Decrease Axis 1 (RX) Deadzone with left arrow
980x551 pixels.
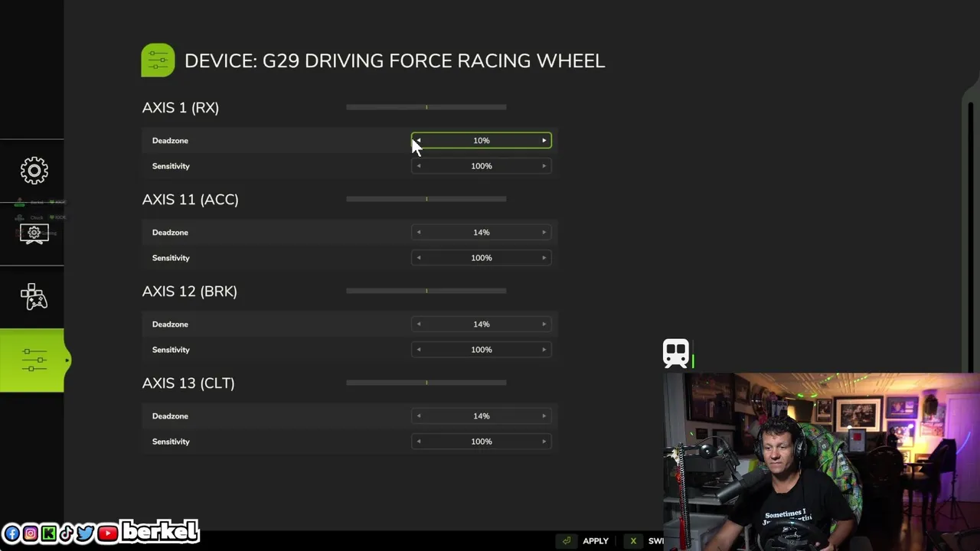tap(418, 141)
